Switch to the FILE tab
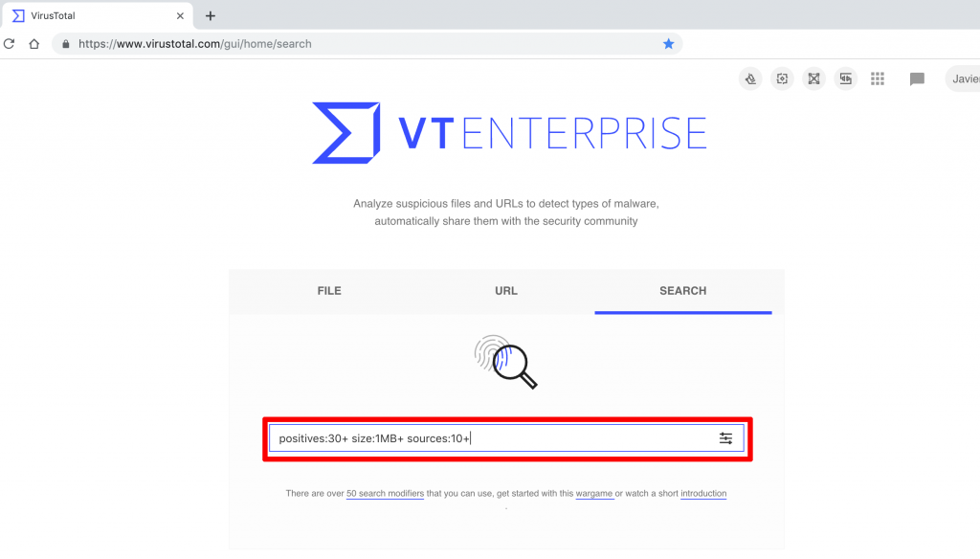This screenshot has height=559, width=980. coord(329,291)
